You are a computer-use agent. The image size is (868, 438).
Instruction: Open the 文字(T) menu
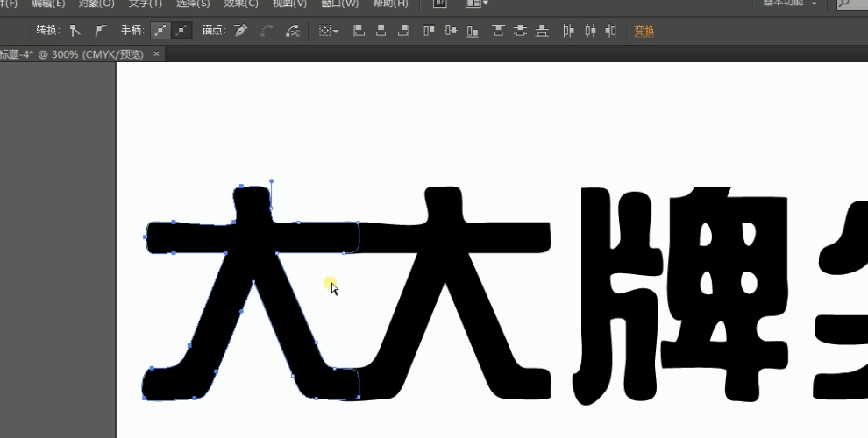[145, 4]
